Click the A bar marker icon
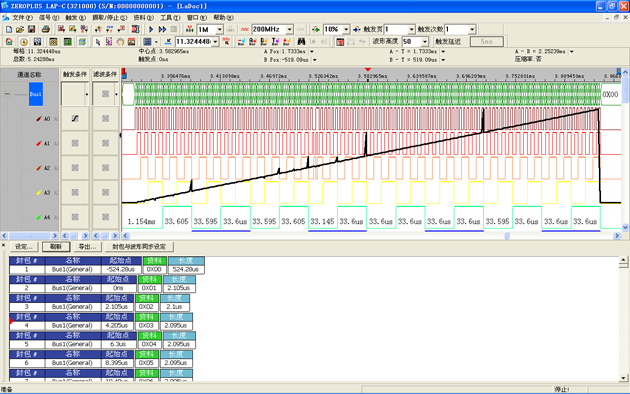Viewport: 630px width, 394px height. (x=252, y=42)
